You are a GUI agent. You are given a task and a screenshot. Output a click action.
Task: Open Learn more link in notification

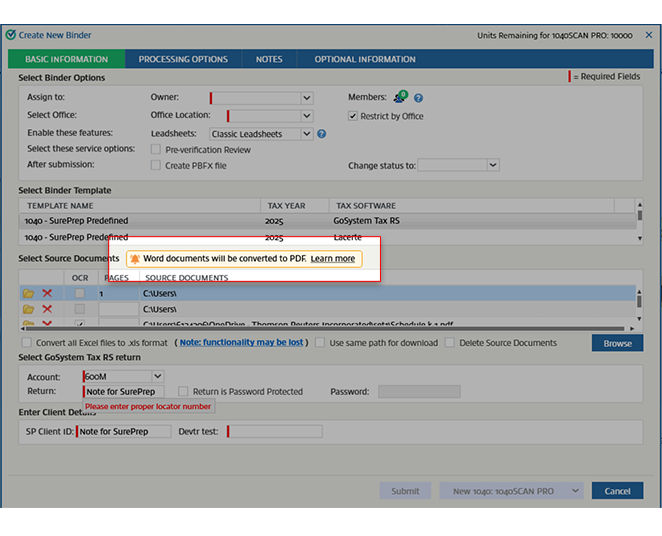[333, 258]
